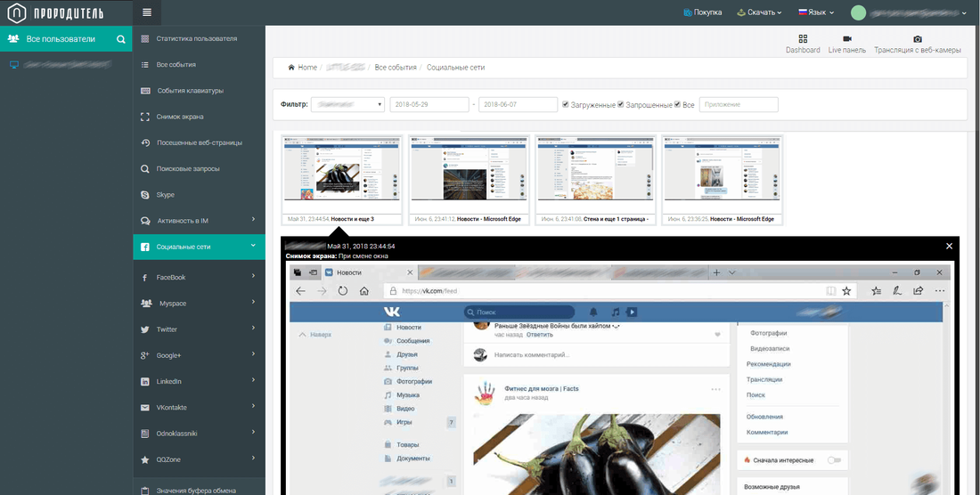Viewport: 980px width, 495px height.
Task: Expand the Myspace submenu
Action: click(253, 302)
